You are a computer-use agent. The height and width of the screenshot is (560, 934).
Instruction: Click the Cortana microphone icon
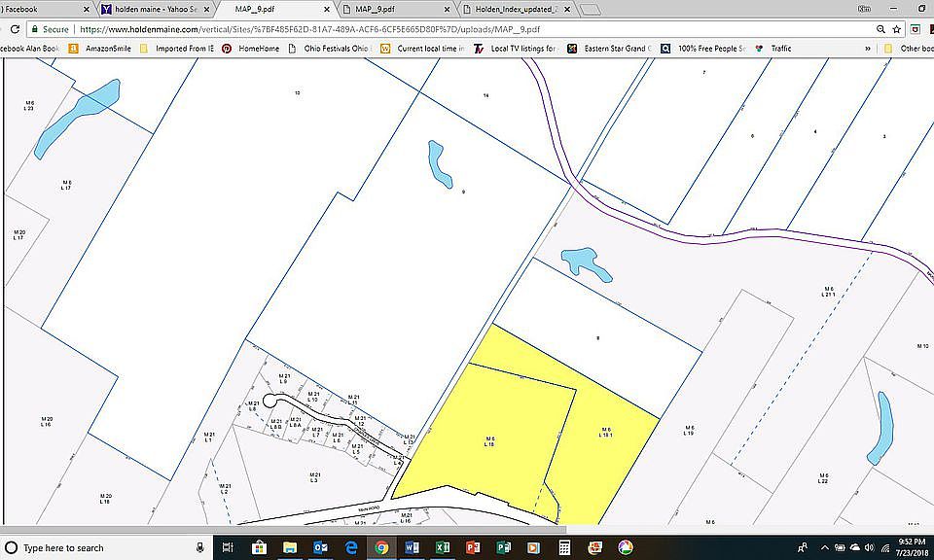tap(199, 547)
